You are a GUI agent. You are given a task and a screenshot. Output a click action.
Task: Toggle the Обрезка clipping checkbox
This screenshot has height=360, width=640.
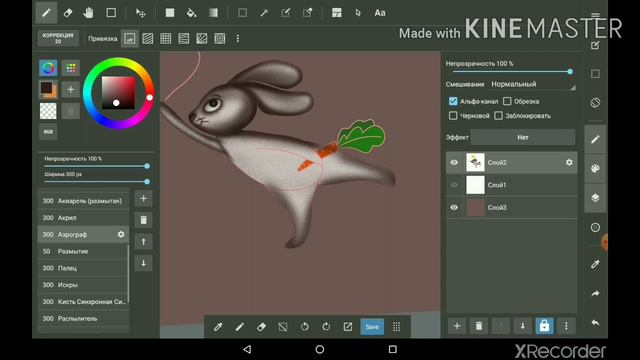pyautogui.click(x=507, y=101)
